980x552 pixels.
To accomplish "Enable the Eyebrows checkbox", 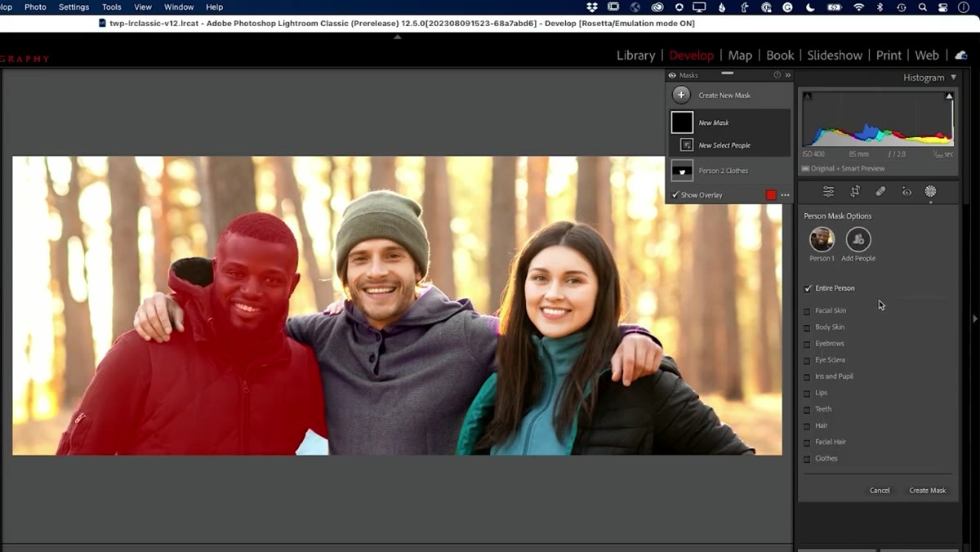I will tap(808, 344).
